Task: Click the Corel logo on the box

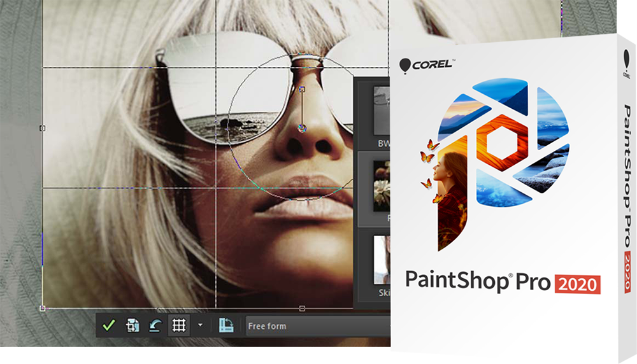Action: 426,65
